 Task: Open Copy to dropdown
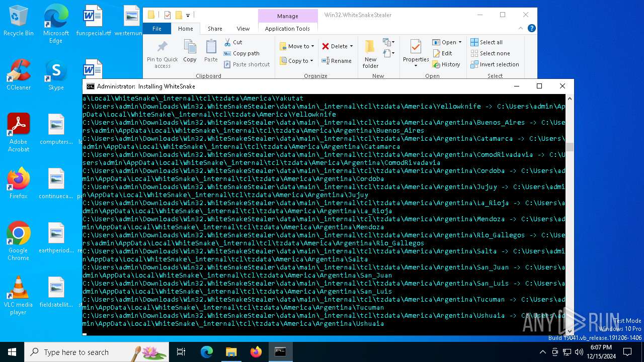(x=297, y=61)
